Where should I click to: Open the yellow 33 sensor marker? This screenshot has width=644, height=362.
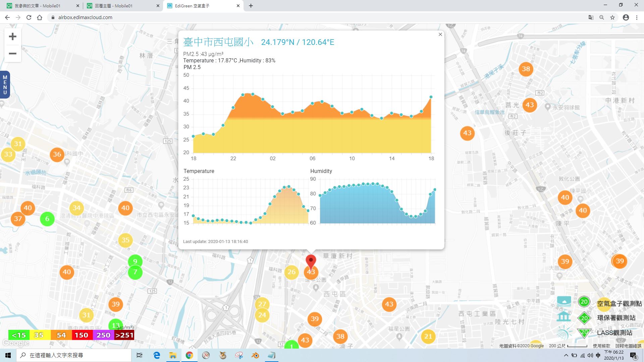[8, 155]
